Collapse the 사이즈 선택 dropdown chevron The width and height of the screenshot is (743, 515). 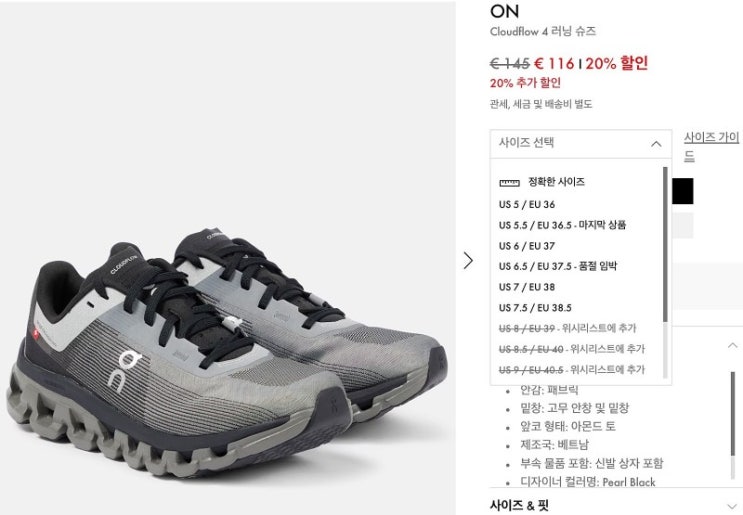[x=656, y=144]
